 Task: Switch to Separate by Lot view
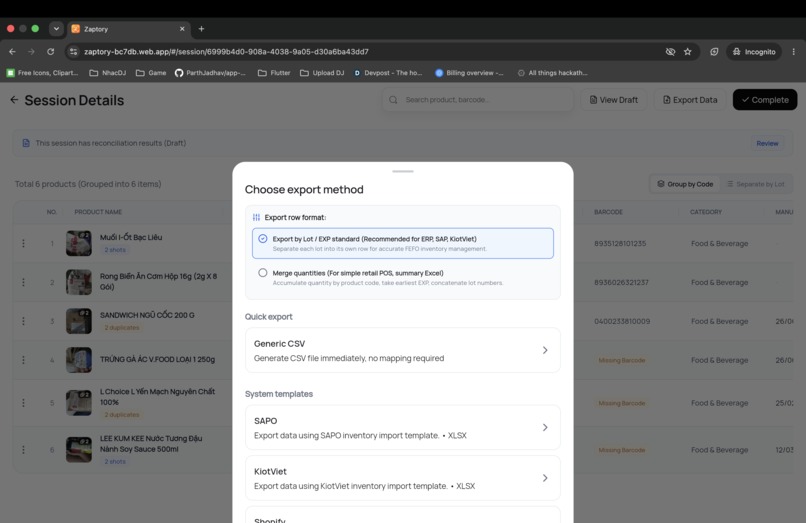pos(756,184)
